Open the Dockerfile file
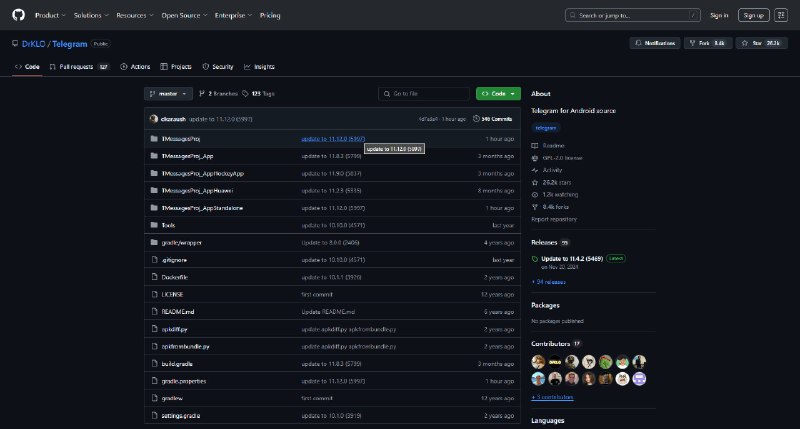Image resolution: width=800 pixels, height=429 pixels. (x=174, y=277)
